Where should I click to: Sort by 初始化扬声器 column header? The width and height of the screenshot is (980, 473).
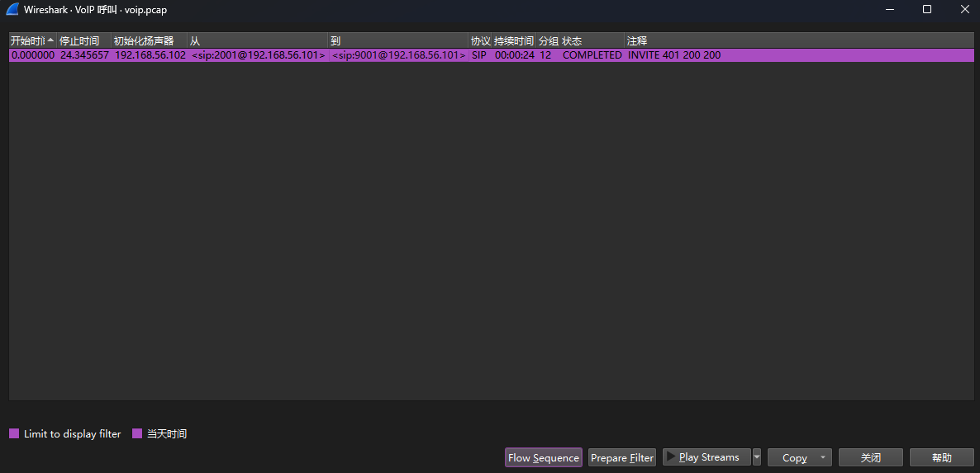click(x=150, y=40)
